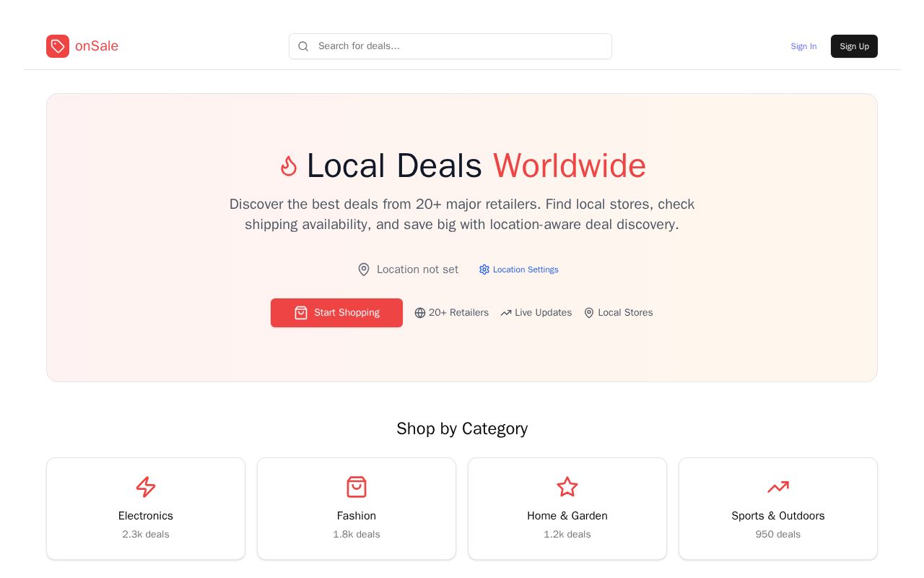Click the Start Shopping button

coord(336,313)
